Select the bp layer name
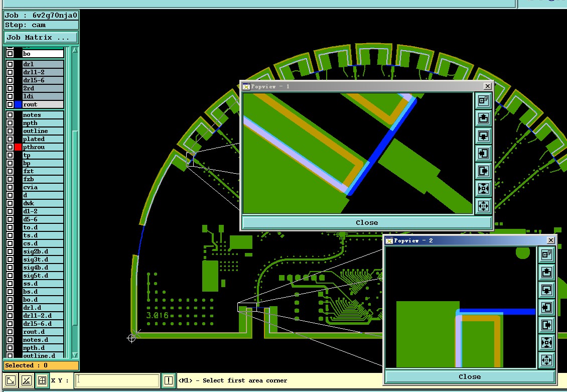Viewport: 567px width, 392px height. pyautogui.click(x=43, y=163)
